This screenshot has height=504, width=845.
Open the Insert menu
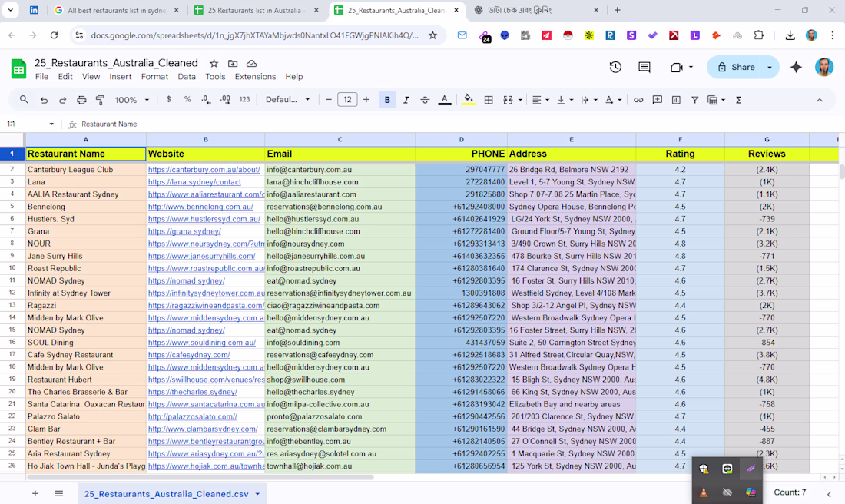[120, 77]
